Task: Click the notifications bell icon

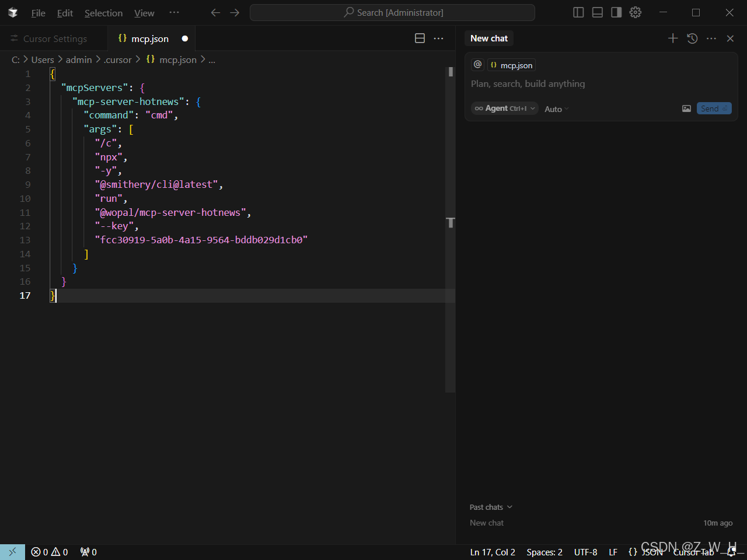Action: tap(731, 552)
